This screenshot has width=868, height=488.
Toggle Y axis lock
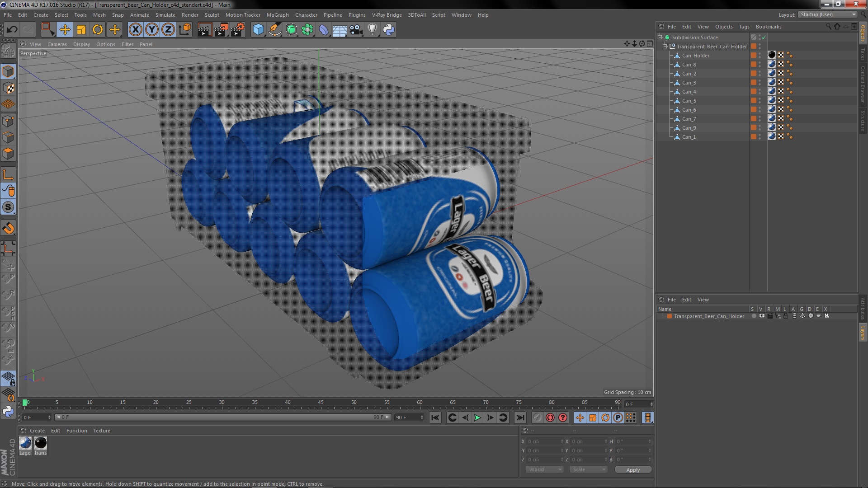(152, 30)
